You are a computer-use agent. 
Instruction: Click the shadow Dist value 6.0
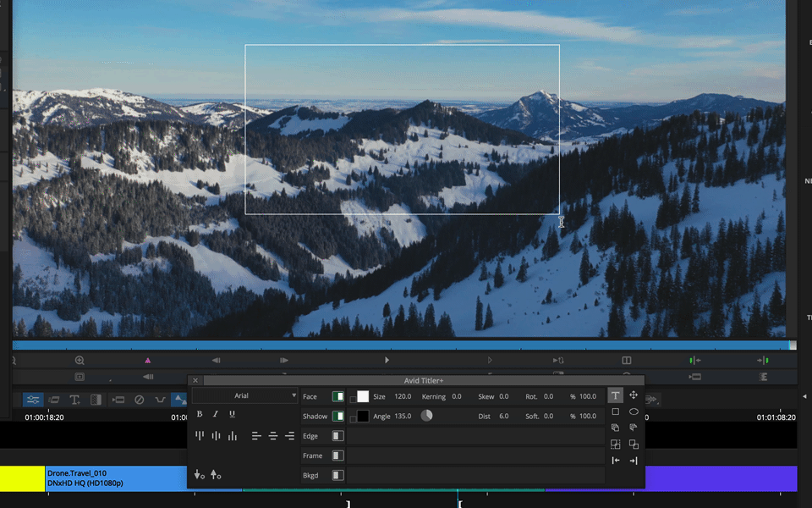pos(504,417)
